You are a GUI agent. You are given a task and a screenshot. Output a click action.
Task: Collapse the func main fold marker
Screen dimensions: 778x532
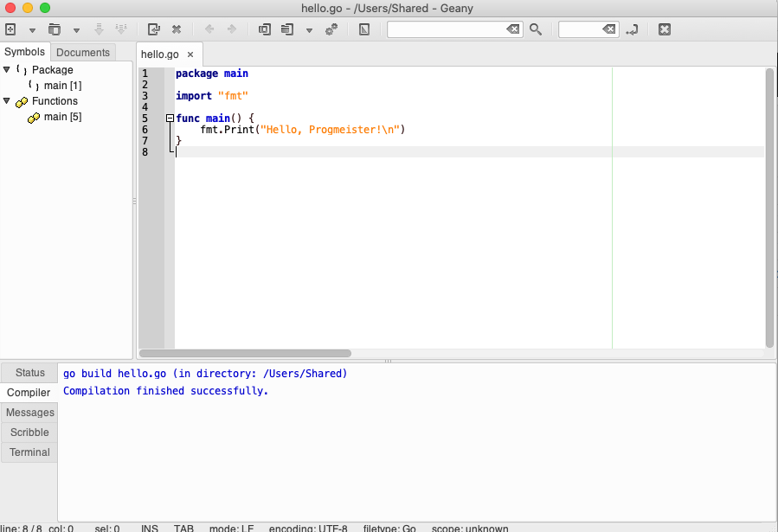point(170,118)
